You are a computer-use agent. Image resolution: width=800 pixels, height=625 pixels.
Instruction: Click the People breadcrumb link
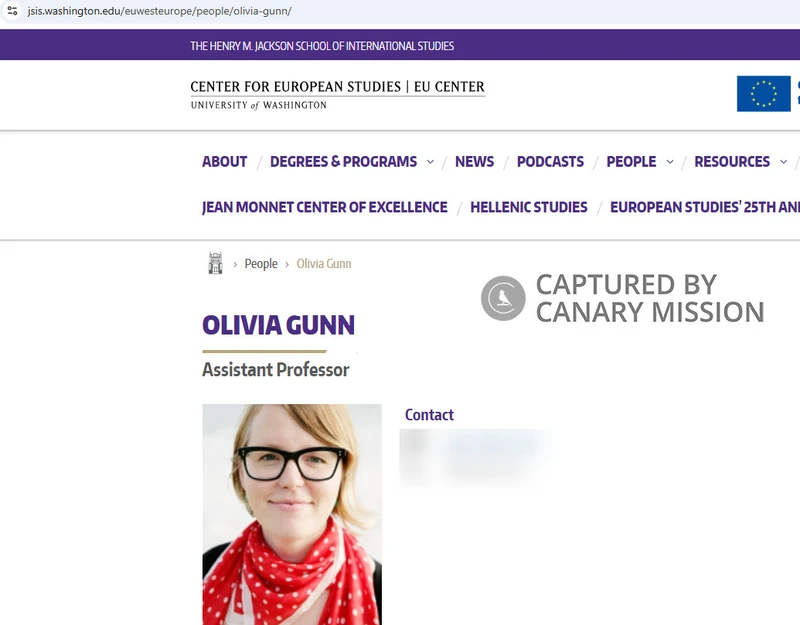pos(261,264)
